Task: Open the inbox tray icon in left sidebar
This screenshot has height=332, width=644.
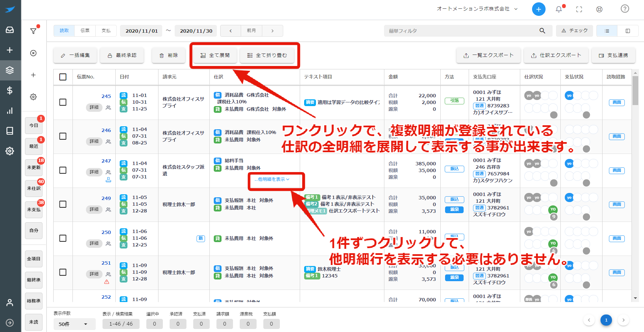Action: pos(10,30)
